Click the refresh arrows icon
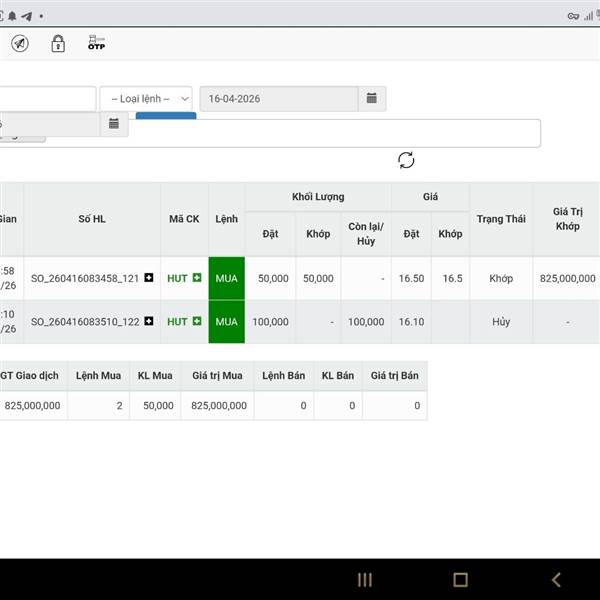The height and width of the screenshot is (600, 600). (406, 160)
